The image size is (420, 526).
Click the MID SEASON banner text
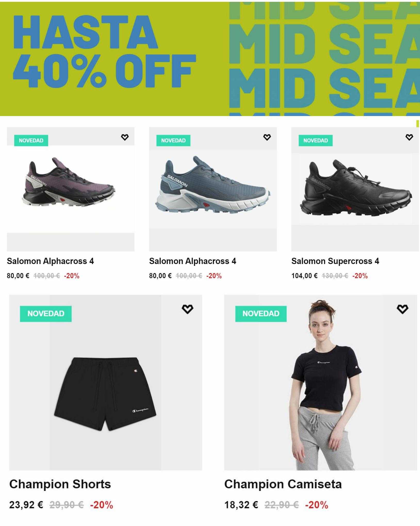click(x=324, y=59)
